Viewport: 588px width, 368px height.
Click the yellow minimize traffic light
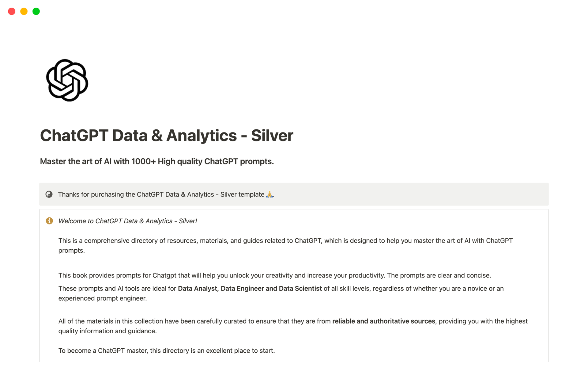pyautogui.click(x=24, y=11)
